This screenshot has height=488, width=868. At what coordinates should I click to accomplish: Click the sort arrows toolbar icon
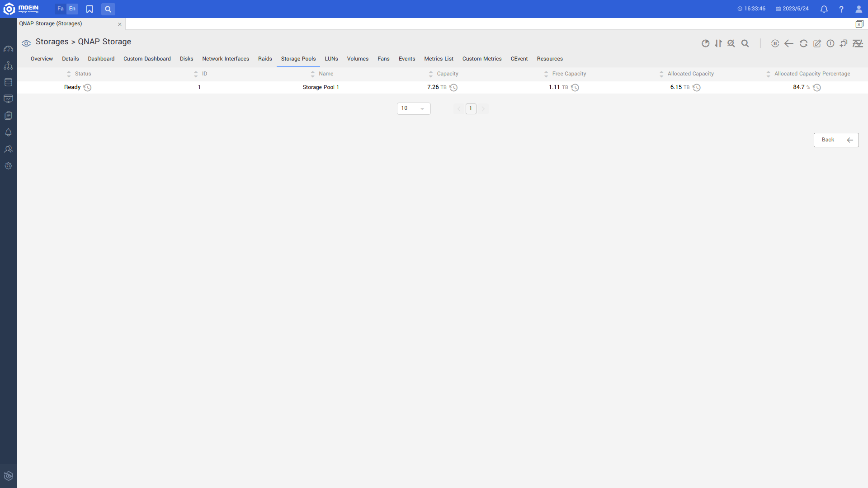(718, 43)
